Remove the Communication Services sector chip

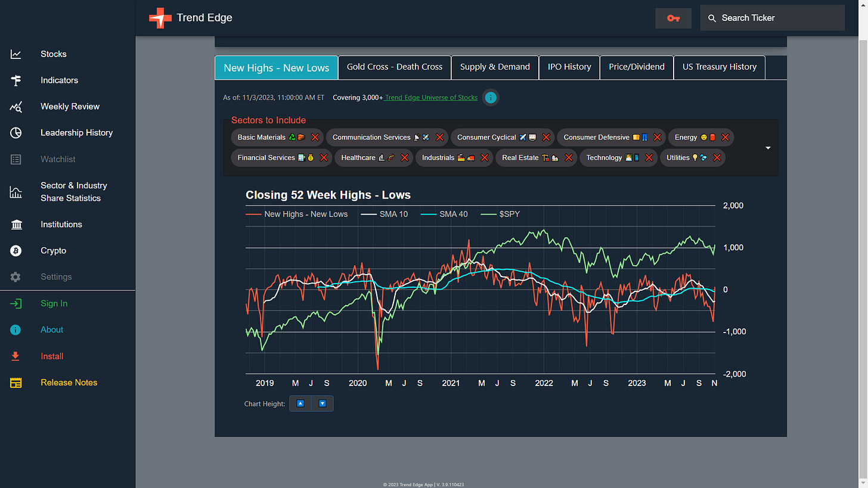(x=439, y=137)
